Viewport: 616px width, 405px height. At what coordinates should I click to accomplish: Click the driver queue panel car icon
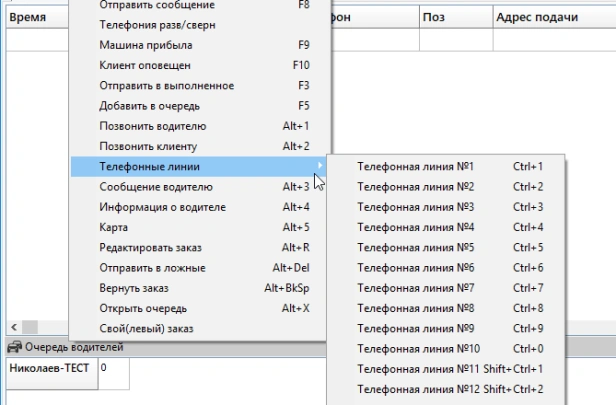point(13,347)
